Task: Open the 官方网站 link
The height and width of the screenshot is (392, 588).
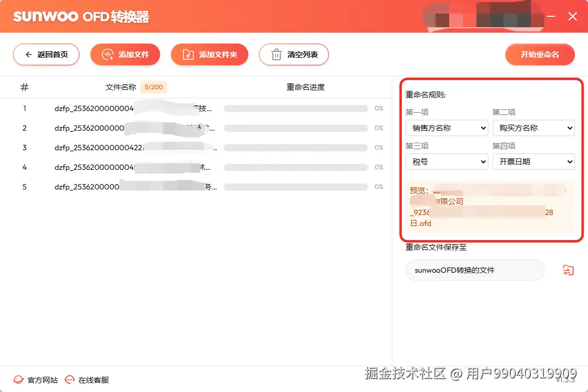Action: pos(35,380)
